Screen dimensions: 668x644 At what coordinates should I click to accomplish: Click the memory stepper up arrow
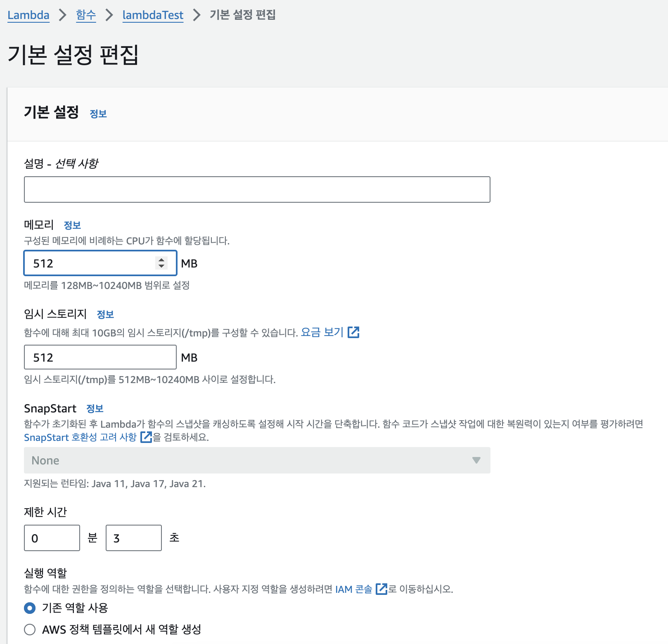click(x=161, y=260)
